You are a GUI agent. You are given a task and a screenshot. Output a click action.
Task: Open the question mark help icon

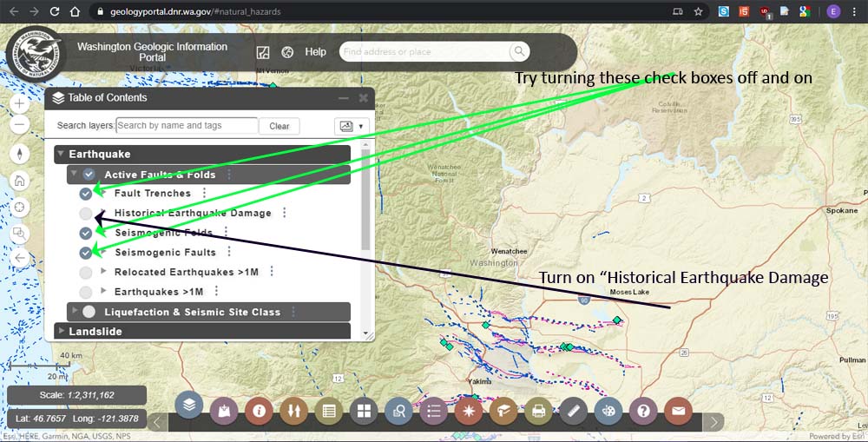[643, 411]
